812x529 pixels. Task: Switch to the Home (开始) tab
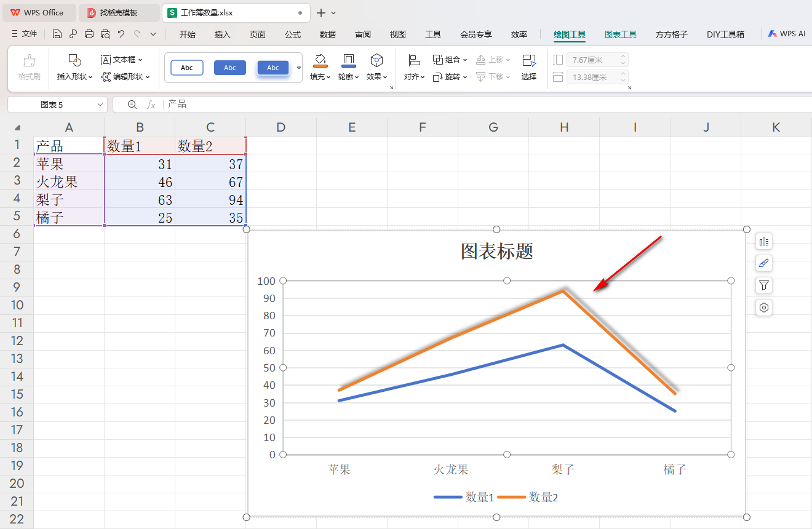point(188,34)
